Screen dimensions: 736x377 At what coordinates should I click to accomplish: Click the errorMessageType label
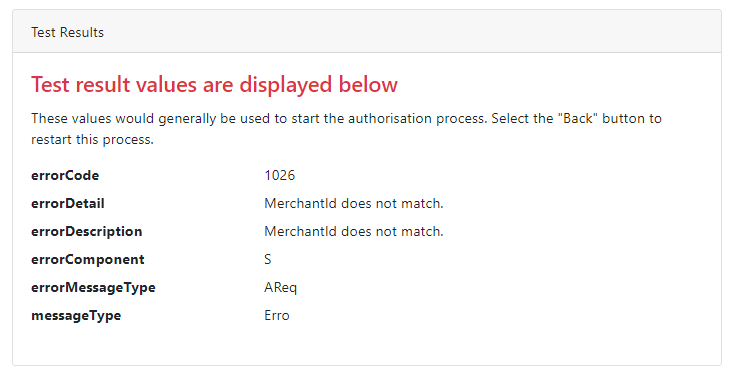click(x=93, y=287)
